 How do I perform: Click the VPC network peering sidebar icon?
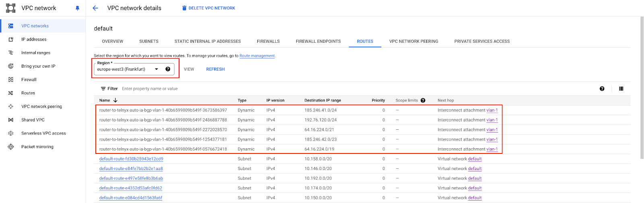[11, 107]
